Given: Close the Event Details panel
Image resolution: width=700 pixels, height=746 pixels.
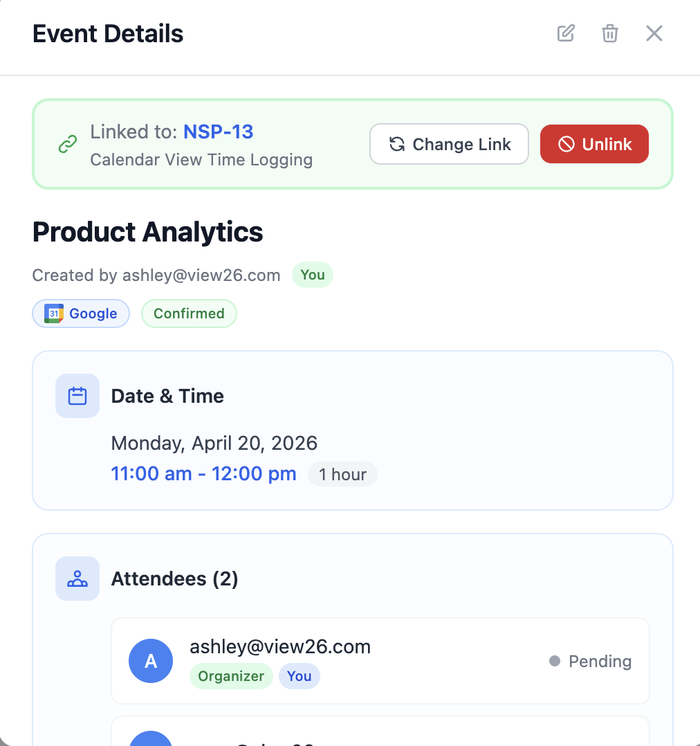Looking at the screenshot, I should pyautogui.click(x=654, y=33).
